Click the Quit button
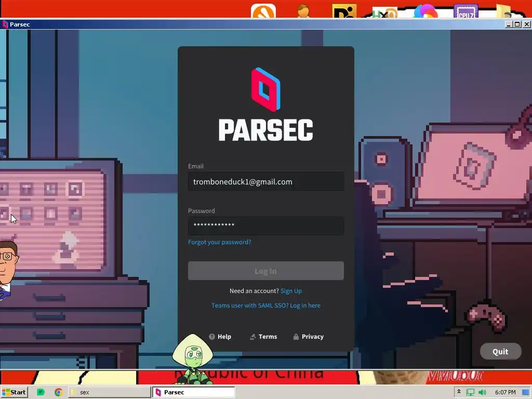The height and width of the screenshot is (399, 532). [500, 352]
